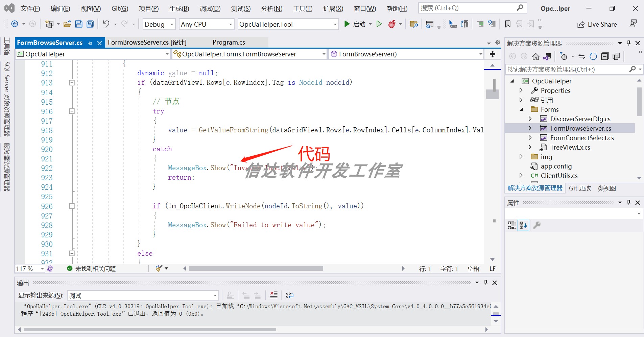
Task: Toggle auto hide pin on Properties panel
Action: coord(629,202)
